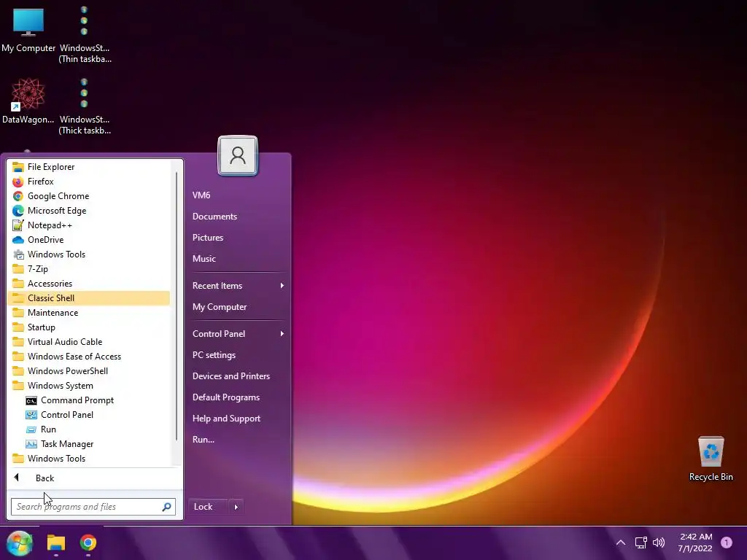Screen dimensions: 747x560
Task: Select the WindowsSt... (Thin taskbar) desktop icon
Action: [x=85, y=34]
